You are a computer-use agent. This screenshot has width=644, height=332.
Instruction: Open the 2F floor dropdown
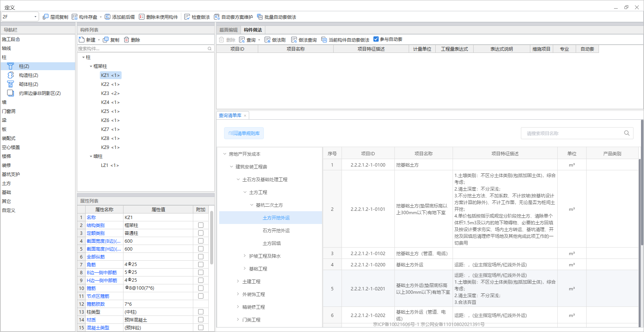click(x=36, y=17)
